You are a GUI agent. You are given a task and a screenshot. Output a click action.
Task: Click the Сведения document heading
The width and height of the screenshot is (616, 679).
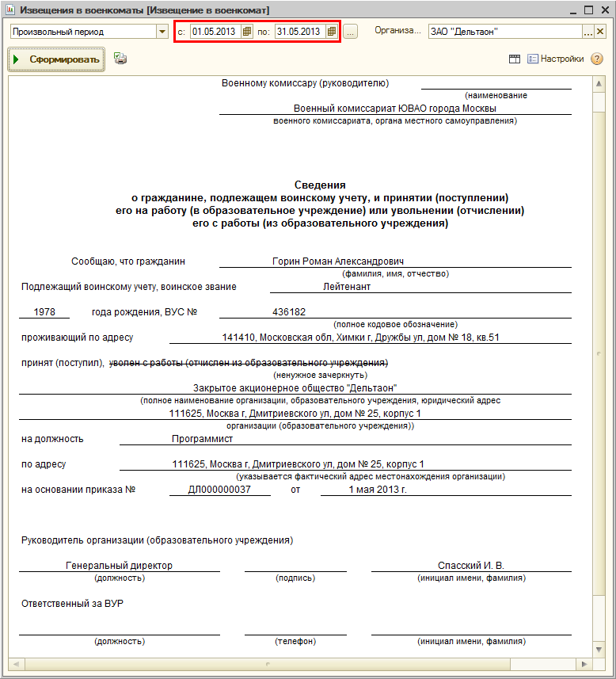point(320,185)
